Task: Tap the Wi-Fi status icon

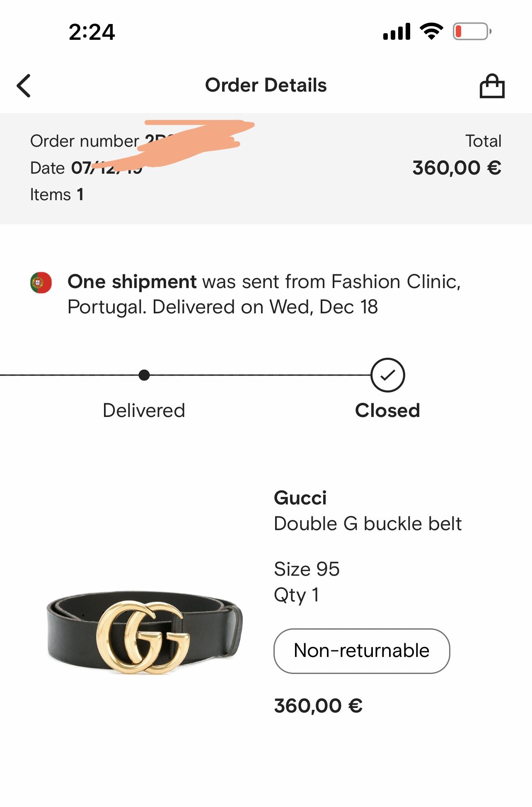Action: [431, 32]
